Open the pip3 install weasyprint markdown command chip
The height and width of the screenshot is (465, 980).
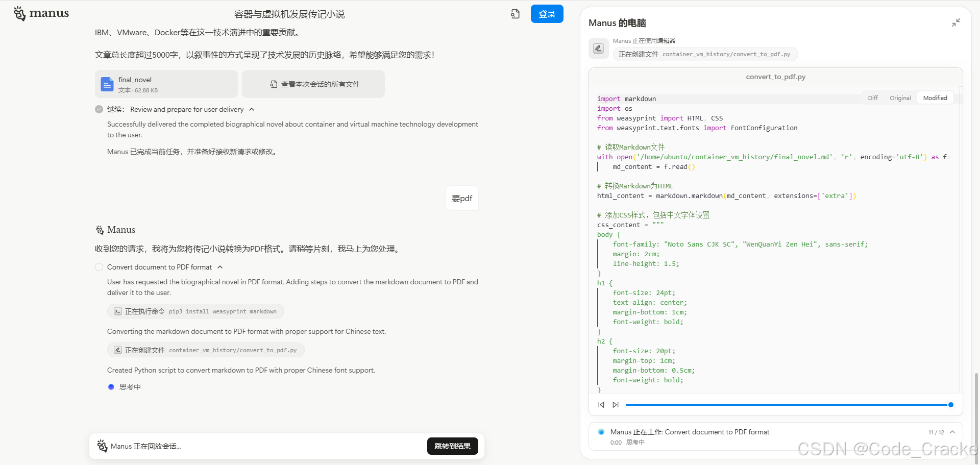tap(195, 311)
